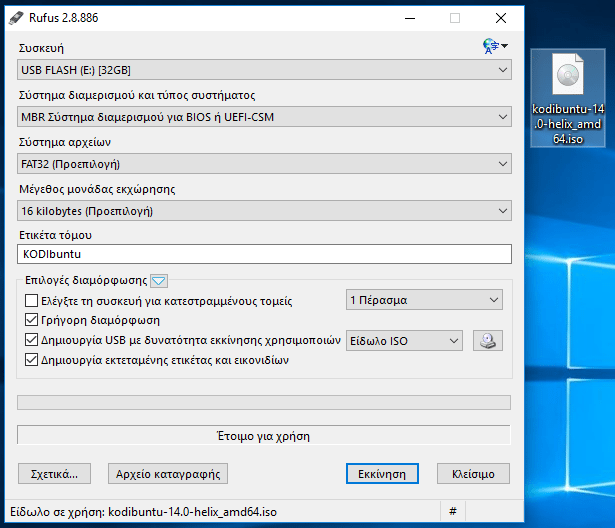Click the Εκκίνηση start button
This screenshot has width=615, height=528.
pos(382,474)
